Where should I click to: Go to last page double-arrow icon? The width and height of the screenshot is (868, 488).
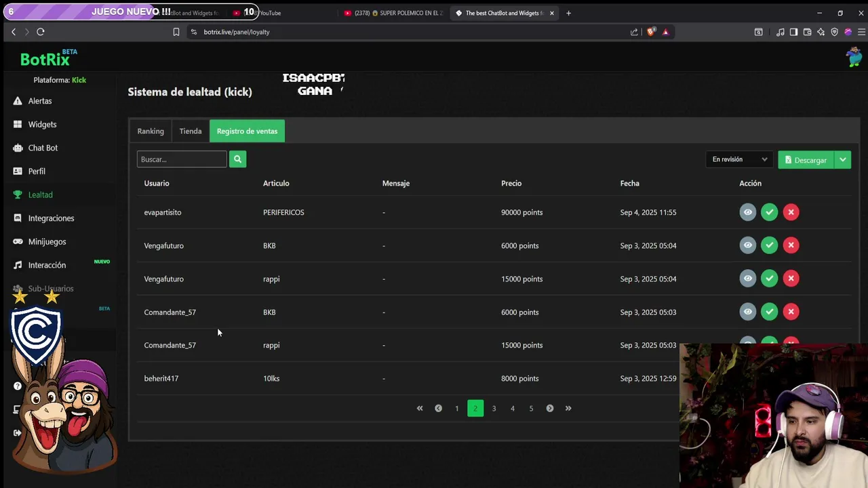568,408
